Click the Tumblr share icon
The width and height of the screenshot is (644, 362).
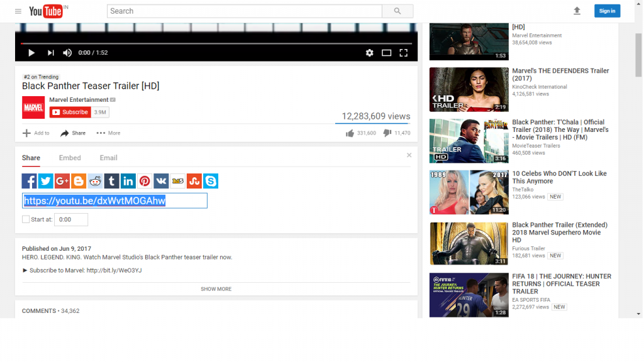tap(112, 181)
